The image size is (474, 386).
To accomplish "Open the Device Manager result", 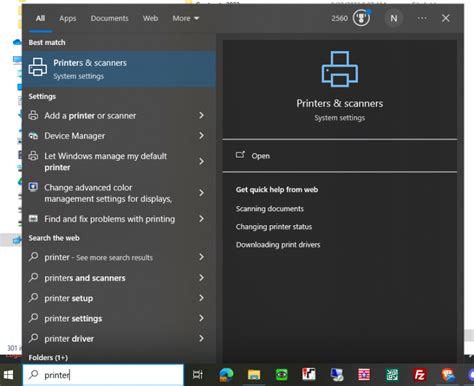I will pos(75,136).
